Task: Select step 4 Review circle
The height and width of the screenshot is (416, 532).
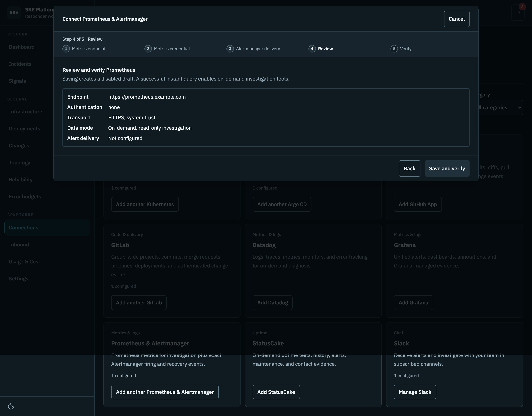Action: (x=312, y=49)
